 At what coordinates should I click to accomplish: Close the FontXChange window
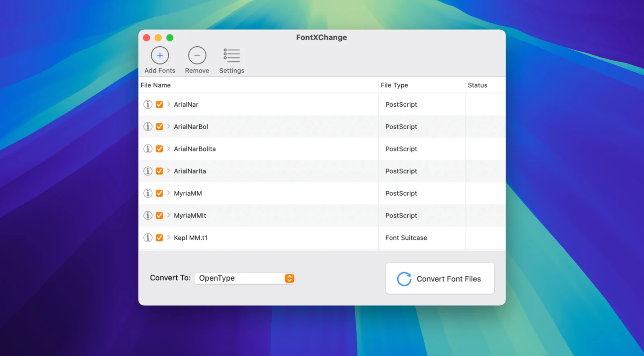click(147, 38)
